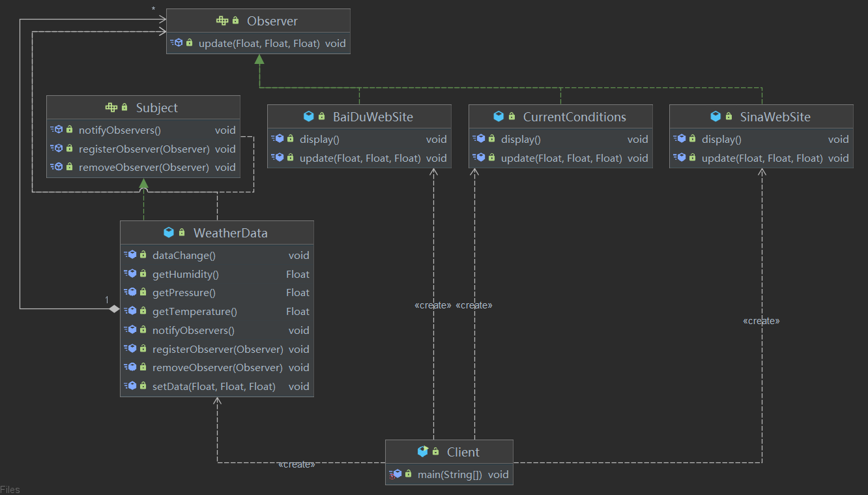Select the SinaWebSite node title
This screenshot has height=495, width=868.
click(775, 117)
